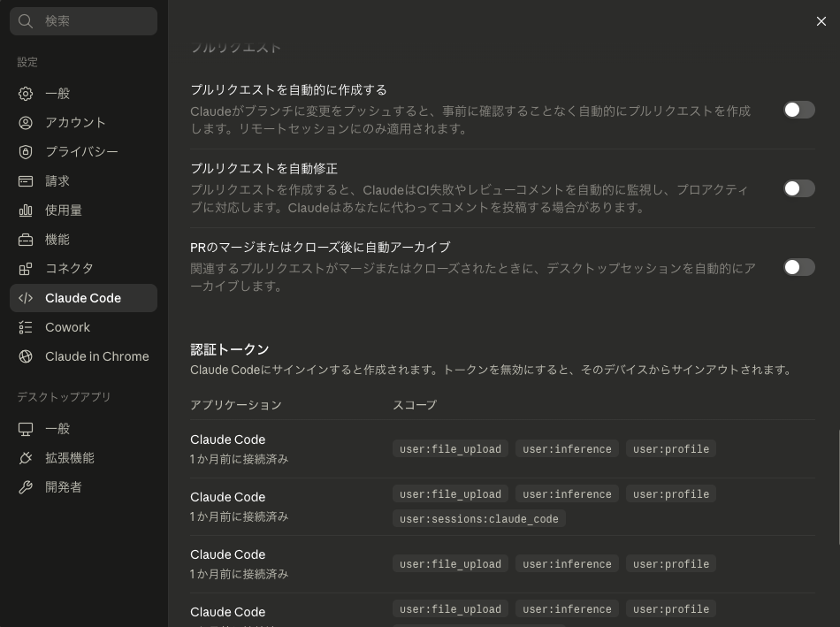This screenshot has height=627, width=840.
Task: Click the プライバシー shield icon
Action: tap(25, 152)
